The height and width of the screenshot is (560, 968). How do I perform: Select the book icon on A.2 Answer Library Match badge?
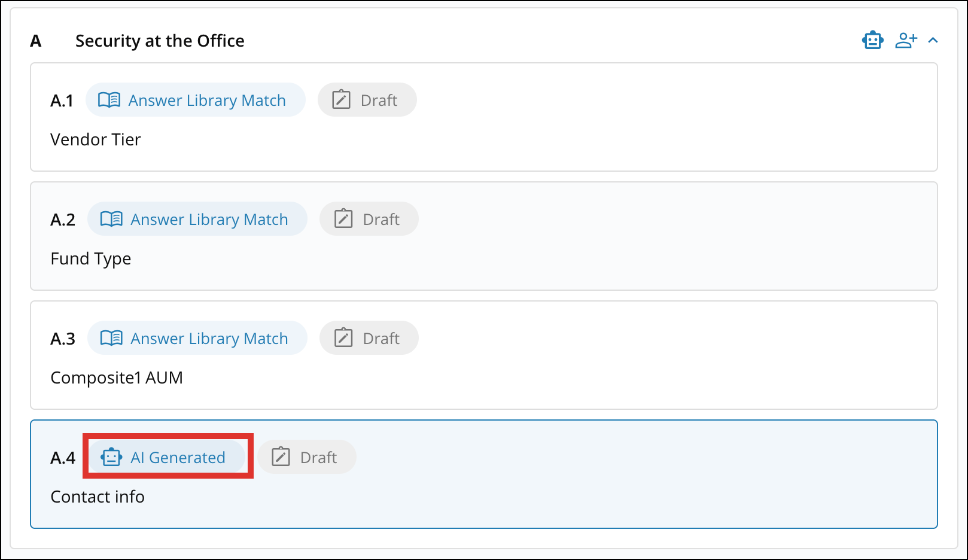[x=111, y=219]
